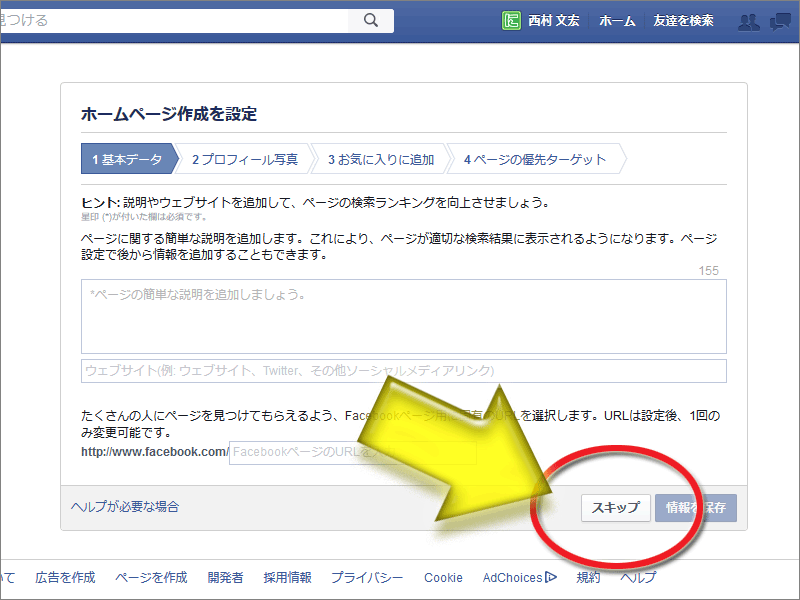This screenshot has height=600, width=800.
Task: Open footer link プライバシー
Action: [367, 577]
